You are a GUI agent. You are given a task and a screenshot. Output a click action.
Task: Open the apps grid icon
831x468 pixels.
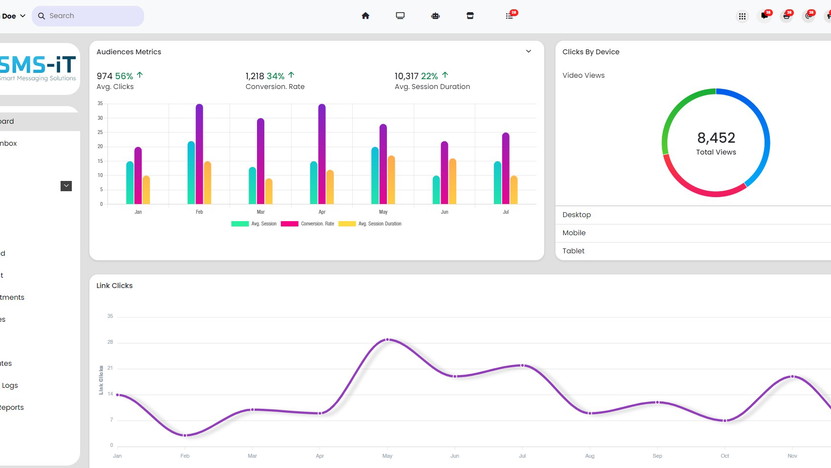(x=742, y=16)
